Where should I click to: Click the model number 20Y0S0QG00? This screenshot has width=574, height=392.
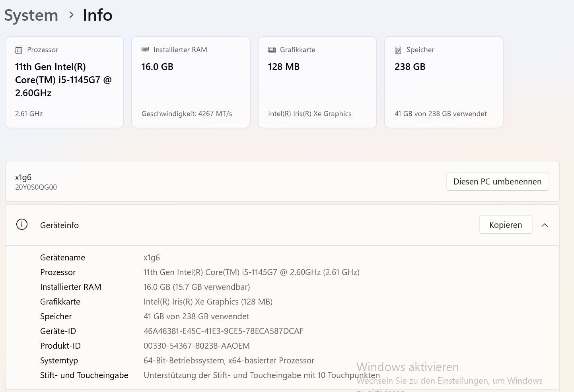(x=36, y=187)
